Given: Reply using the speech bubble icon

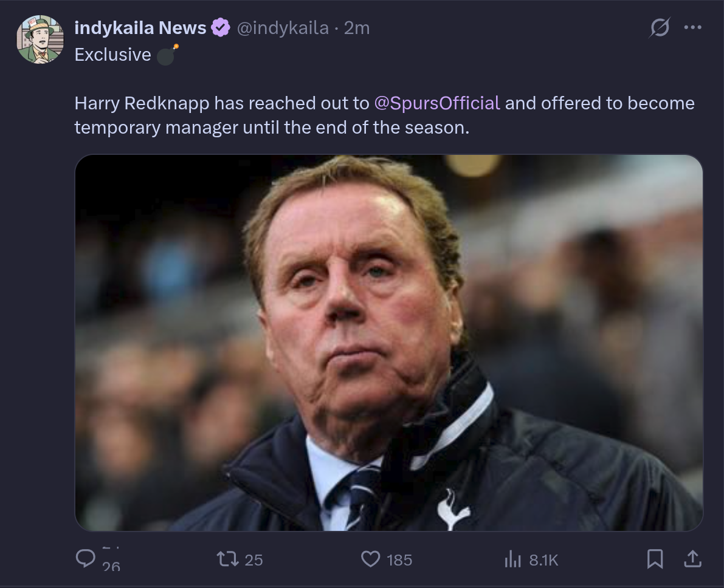Looking at the screenshot, I should click(x=85, y=558).
